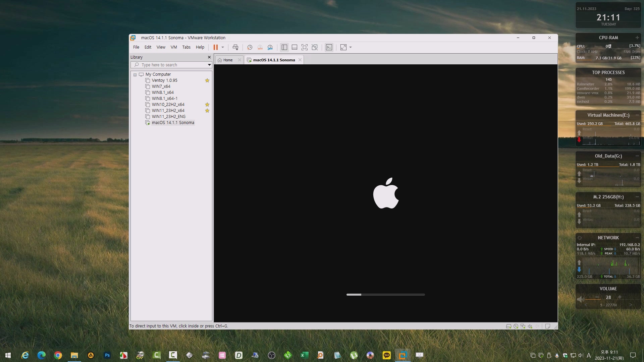
Task: Open the Tabs menu
Action: [186, 47]
